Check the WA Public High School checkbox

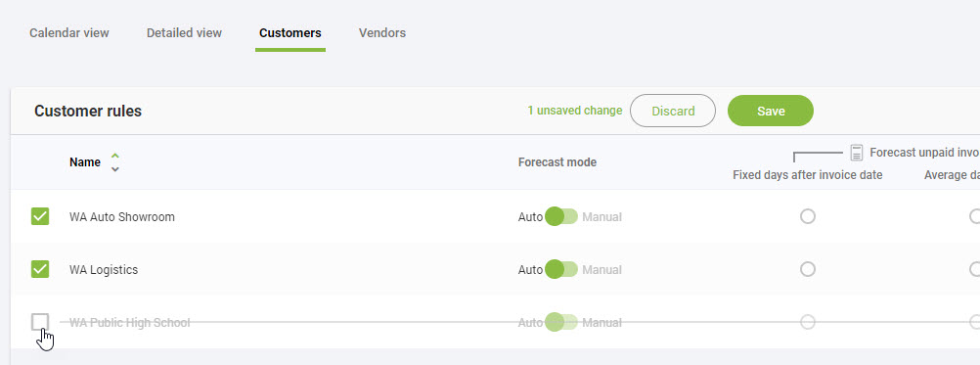point(40,322)
